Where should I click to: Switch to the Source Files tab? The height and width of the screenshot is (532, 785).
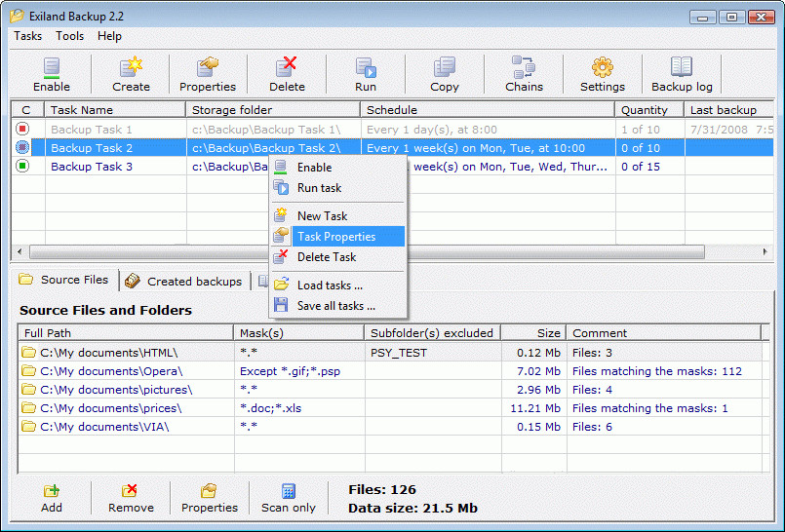tap(64, 280)
